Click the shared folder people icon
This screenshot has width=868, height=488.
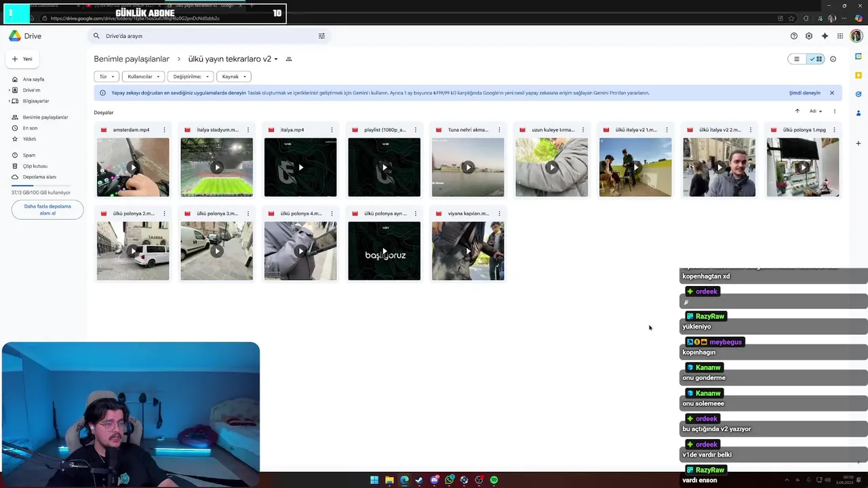(289, 59)
